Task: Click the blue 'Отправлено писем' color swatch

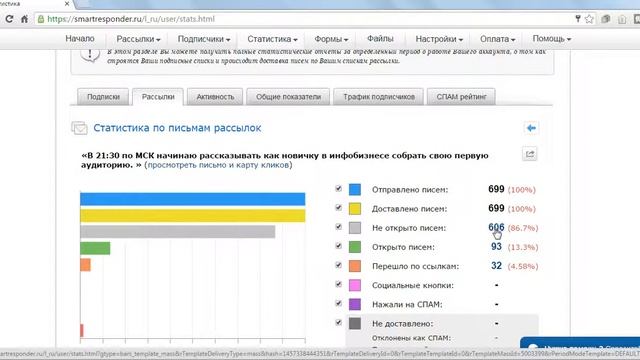Action: [355, 189]
